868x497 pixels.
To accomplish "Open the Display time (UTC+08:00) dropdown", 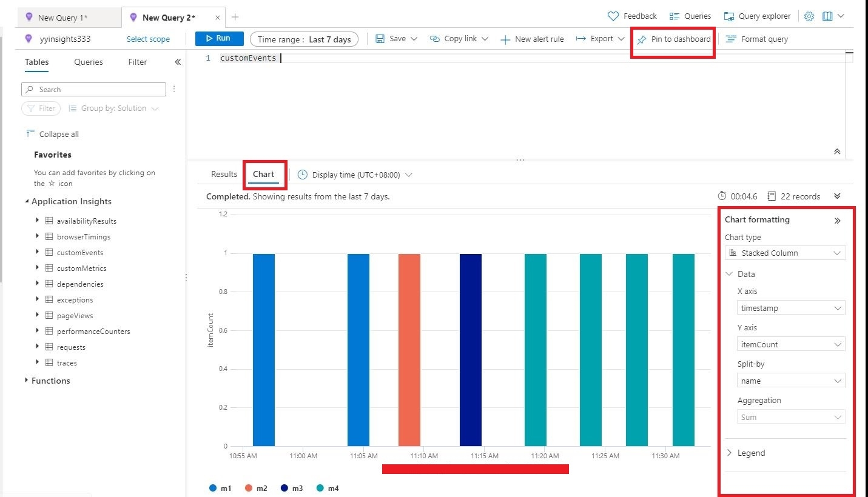I will tap(355, 175).
